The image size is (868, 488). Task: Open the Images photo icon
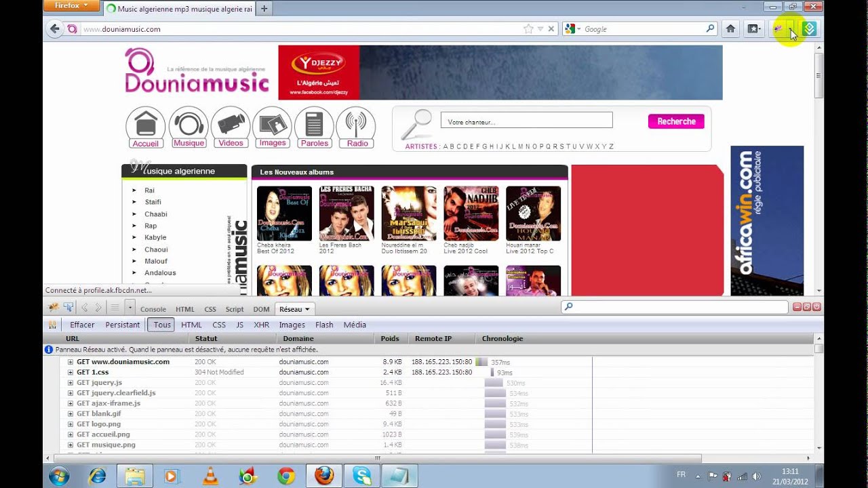[x=272, y=127]
